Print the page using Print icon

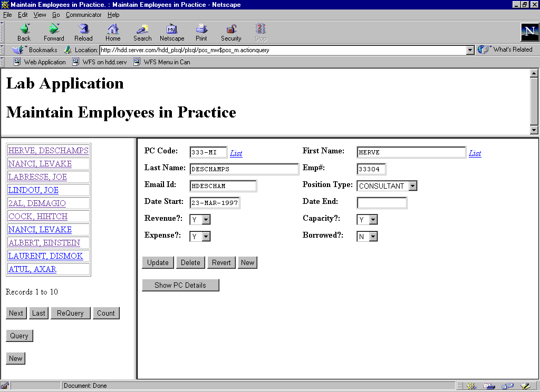click(201, 30)
